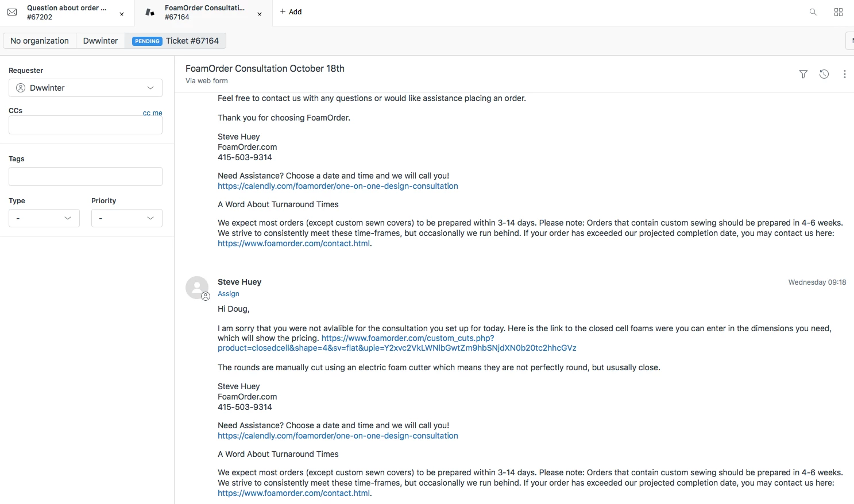
Task: Click the envelope icon on first tab
Action: [x=12, y=12]
